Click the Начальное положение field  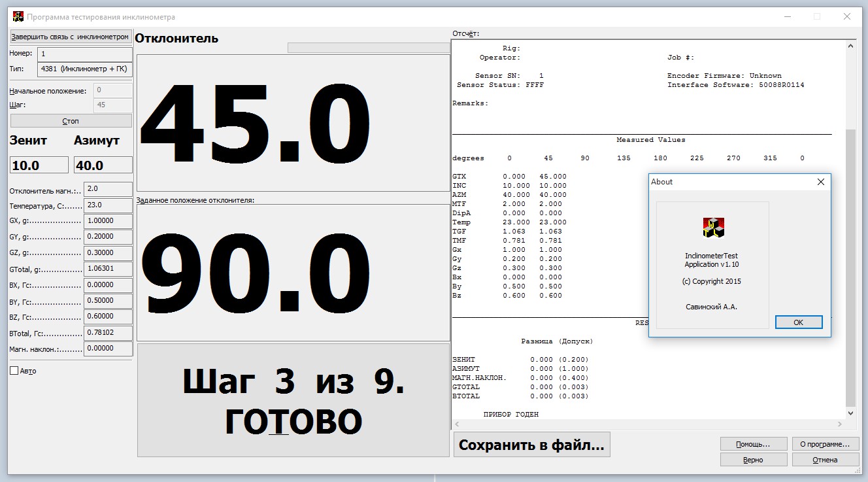click(x=113, y=90)
